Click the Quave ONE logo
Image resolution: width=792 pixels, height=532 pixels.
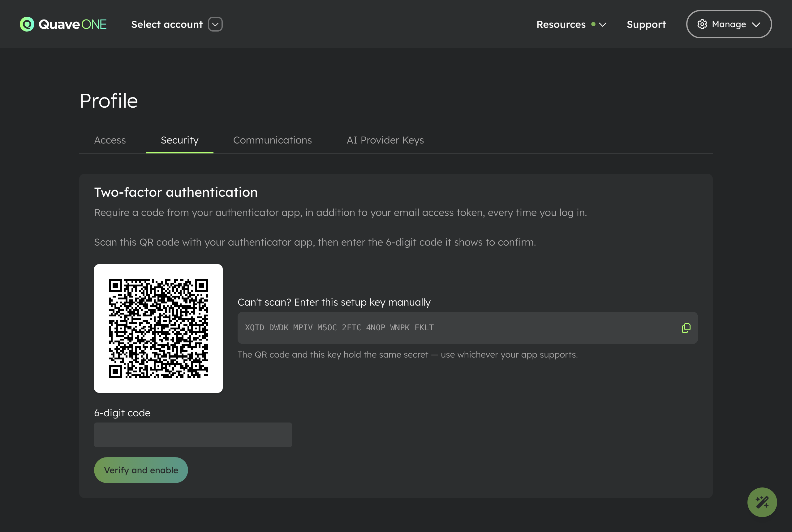coord(63,24)
